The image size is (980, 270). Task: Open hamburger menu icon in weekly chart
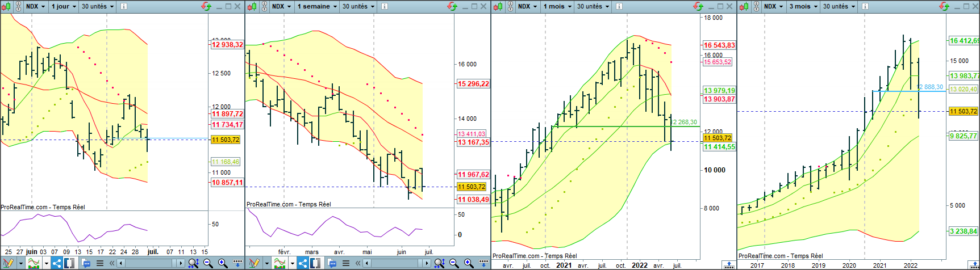pos(346,263)
